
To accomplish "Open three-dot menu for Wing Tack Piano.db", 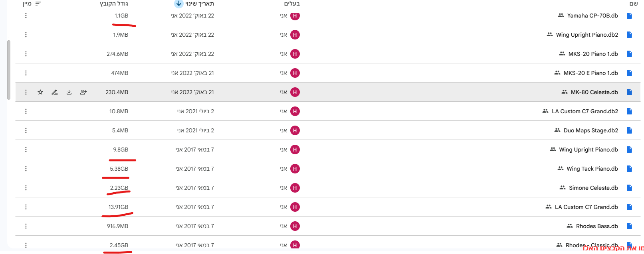I will (x=26, y=169).
